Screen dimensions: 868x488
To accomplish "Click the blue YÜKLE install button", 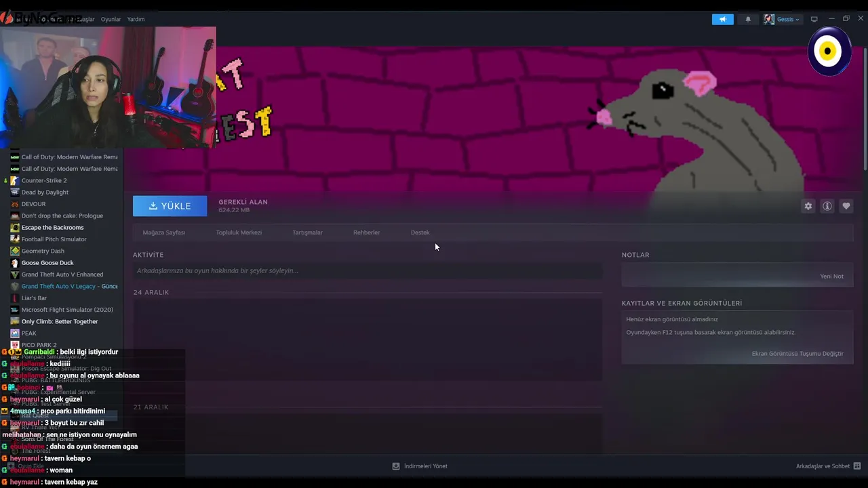I will click(x=170, y=206).
